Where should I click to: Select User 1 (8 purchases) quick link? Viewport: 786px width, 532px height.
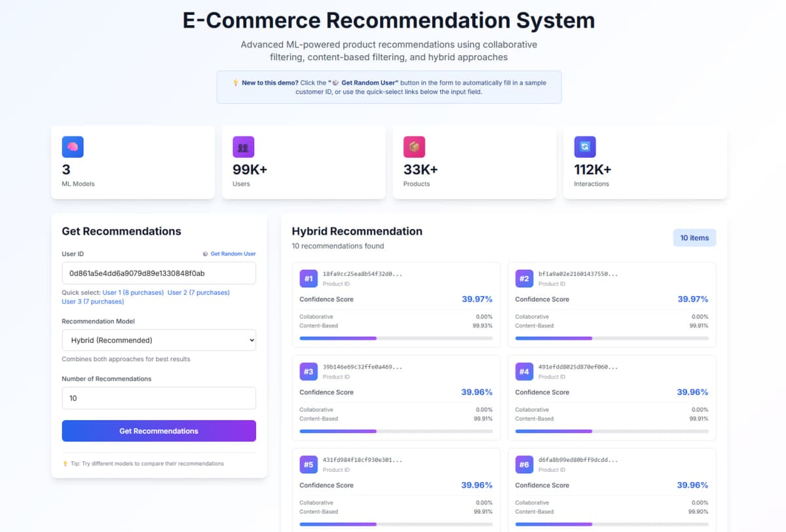coord(133,292)
